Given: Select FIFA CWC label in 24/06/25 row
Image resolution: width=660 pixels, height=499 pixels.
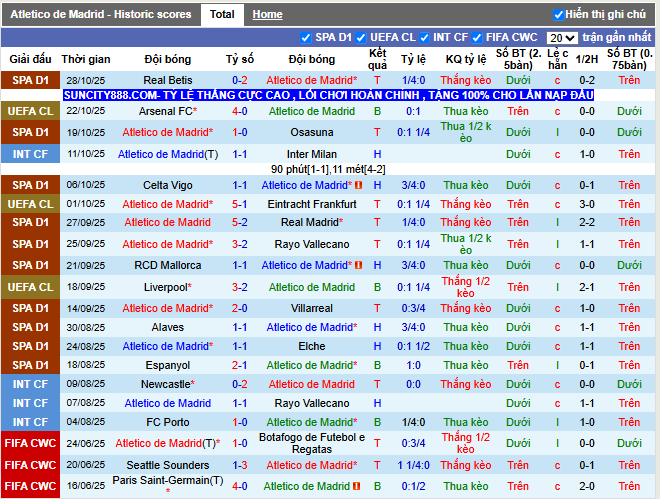Looking at the screenshot, I should point(30,443).
